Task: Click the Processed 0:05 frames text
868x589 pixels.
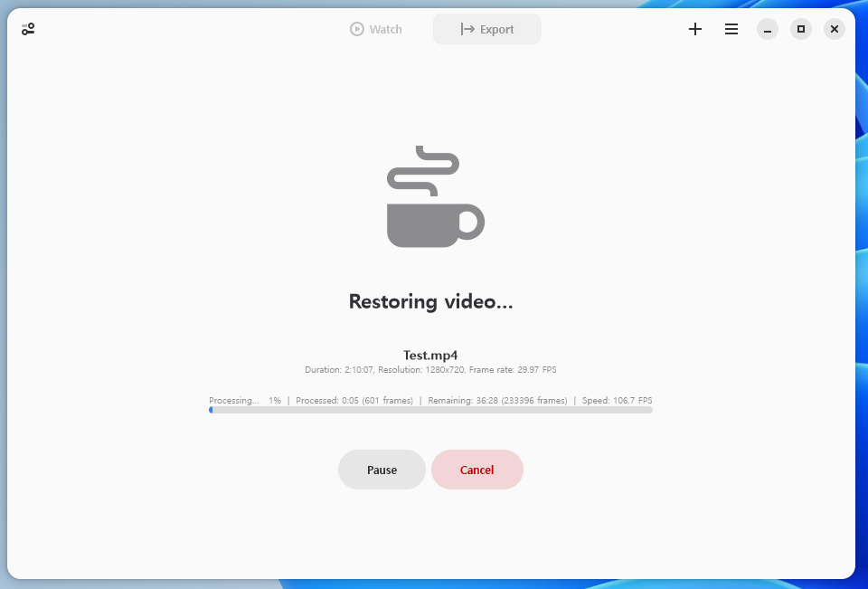Action: click(x=354, y=400)
